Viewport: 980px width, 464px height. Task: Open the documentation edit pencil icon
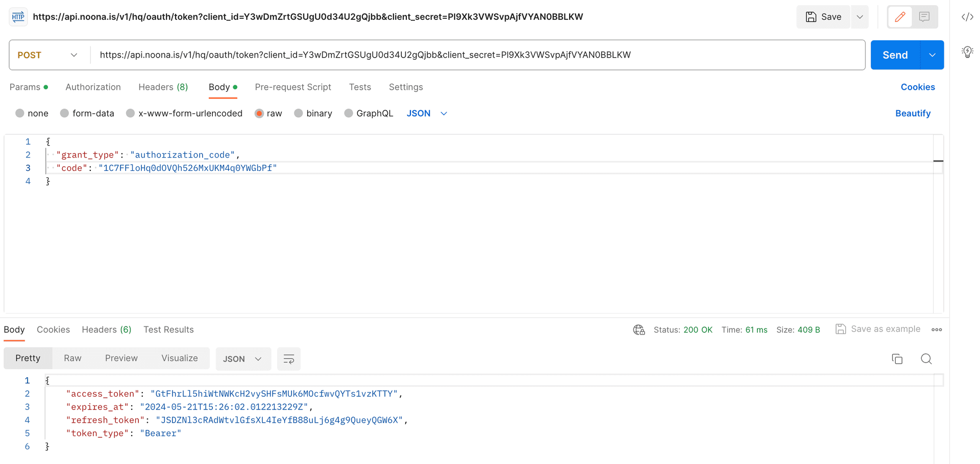[x=900, y=17]
